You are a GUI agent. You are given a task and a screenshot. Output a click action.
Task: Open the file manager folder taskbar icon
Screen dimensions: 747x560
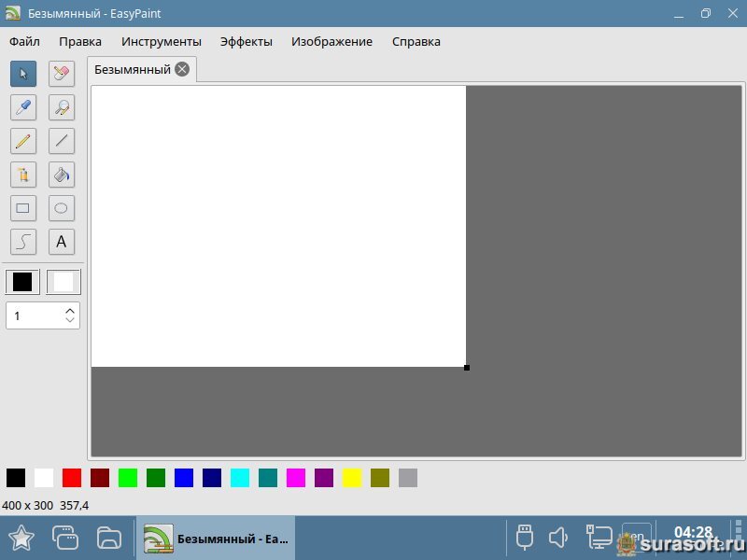[109, 539]
